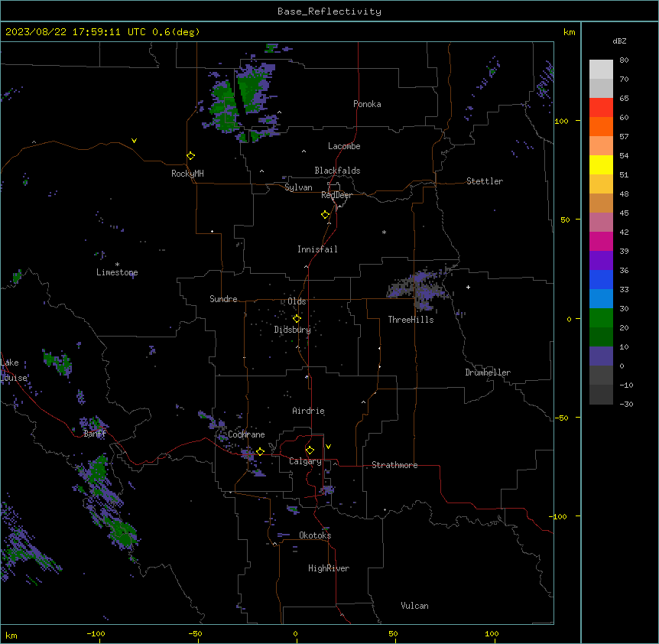Click the Sylvan town label
659x644 pixels.
click(x=298, y=187)
